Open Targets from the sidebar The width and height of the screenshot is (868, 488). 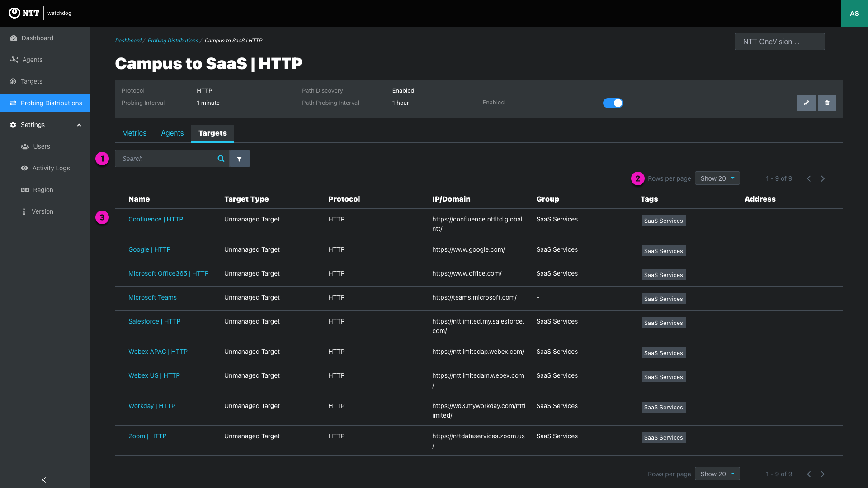[x=45, y=81]
